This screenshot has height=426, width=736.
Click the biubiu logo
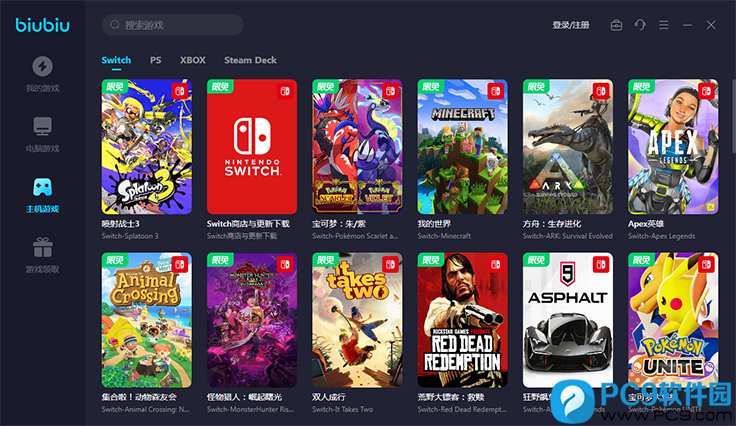tap(42, 25)
